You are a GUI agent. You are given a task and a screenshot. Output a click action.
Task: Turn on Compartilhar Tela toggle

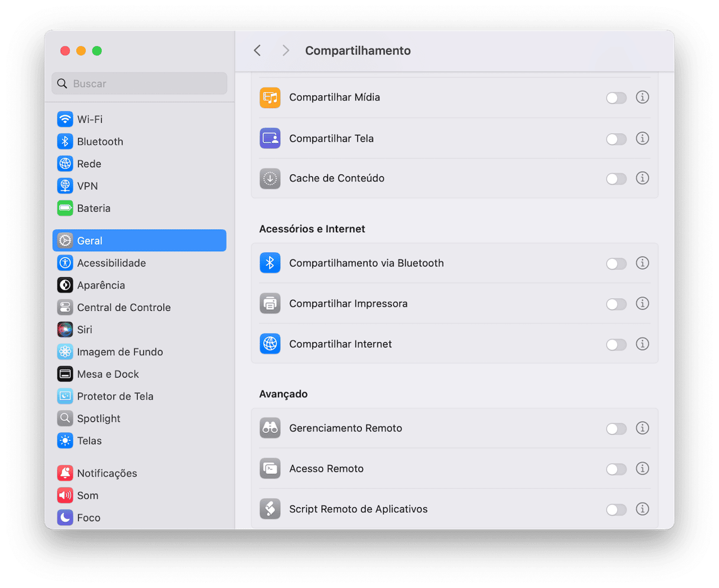tap(616, 139)
